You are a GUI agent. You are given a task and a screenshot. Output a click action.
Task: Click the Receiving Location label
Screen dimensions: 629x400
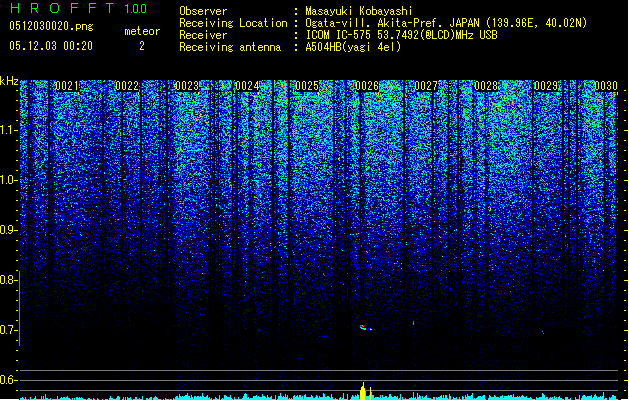[233, 23]
